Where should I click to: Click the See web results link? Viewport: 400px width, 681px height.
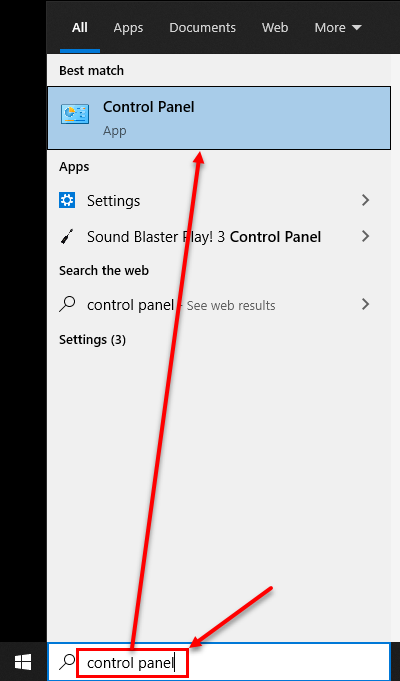pyautogui.click(x=231, y=306)
